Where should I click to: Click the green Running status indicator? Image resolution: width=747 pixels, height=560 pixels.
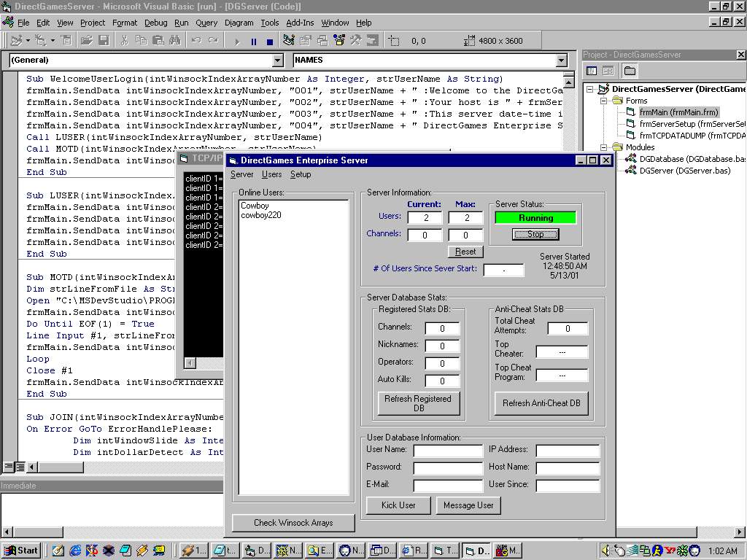[x=535, y=218]
